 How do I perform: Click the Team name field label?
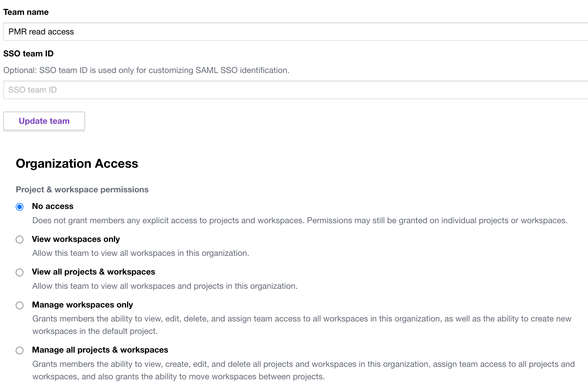[x=26, y=12]
